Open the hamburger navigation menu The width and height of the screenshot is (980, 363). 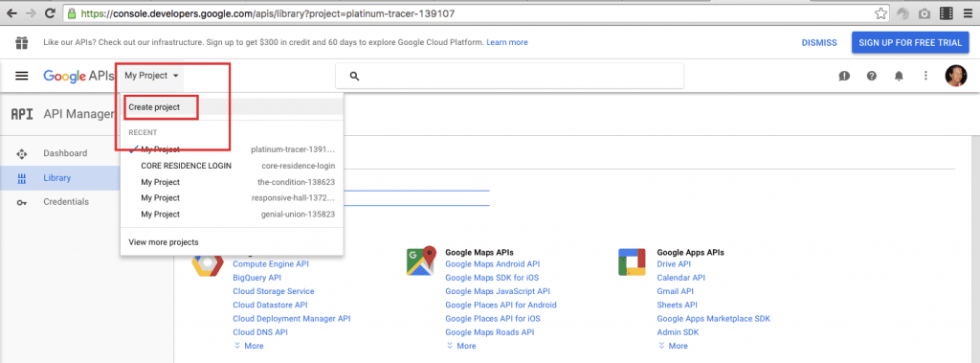(x=22, y=76)
